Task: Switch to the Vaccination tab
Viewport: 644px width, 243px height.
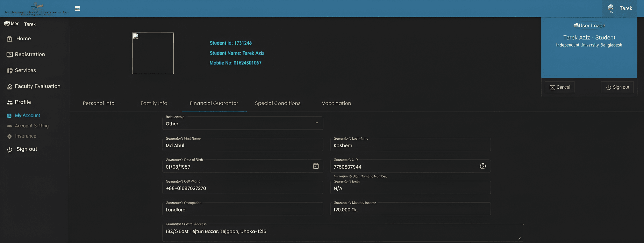Action: click(x=336, y=103)
